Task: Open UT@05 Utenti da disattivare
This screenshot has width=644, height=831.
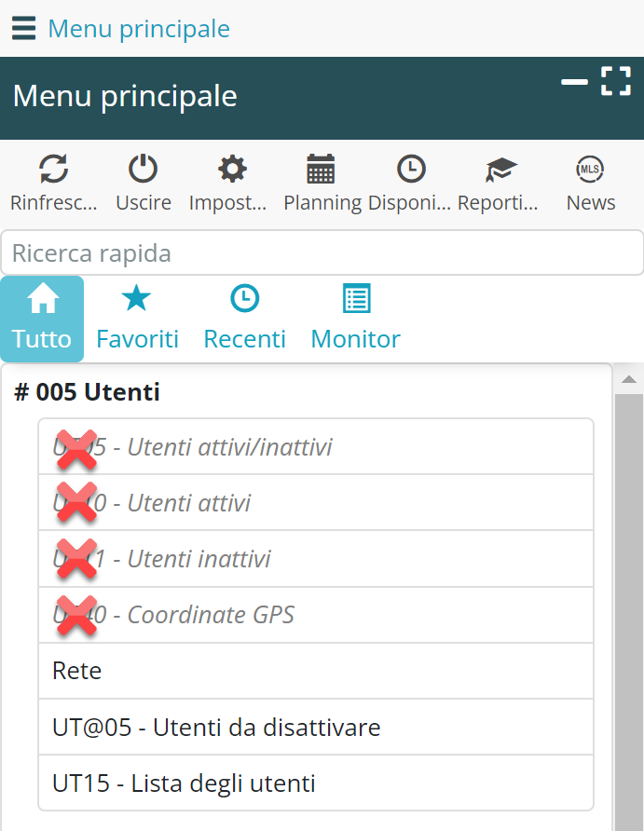Action: pos(315,727)
